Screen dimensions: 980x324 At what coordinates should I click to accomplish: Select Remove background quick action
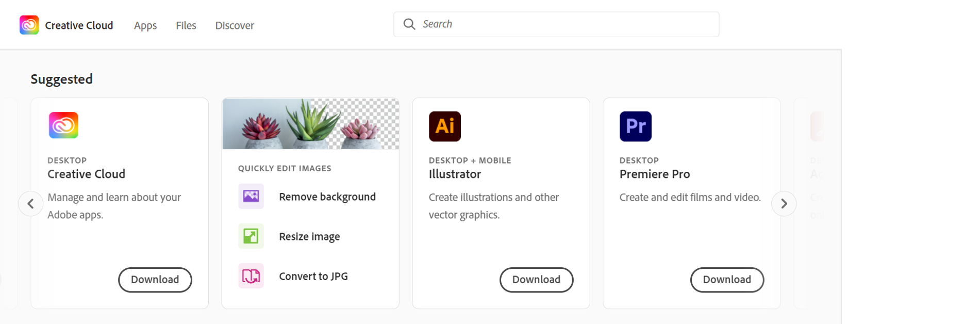(x=327, y=197)
